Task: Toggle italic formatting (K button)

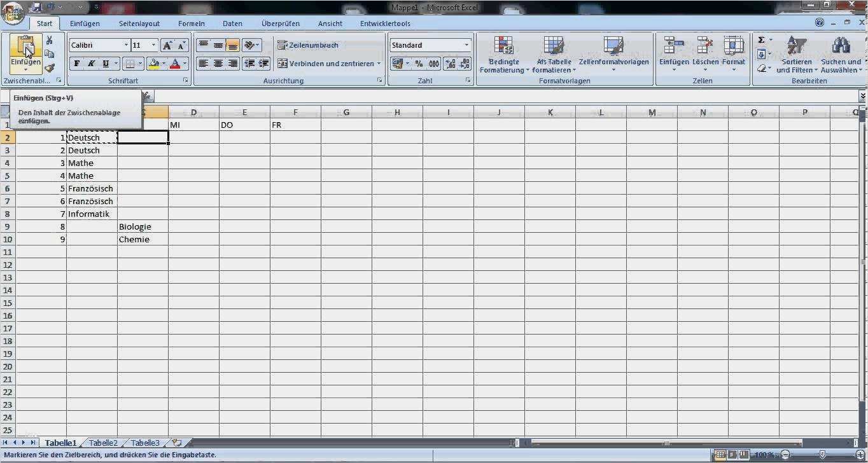Action: coord(91,64)
